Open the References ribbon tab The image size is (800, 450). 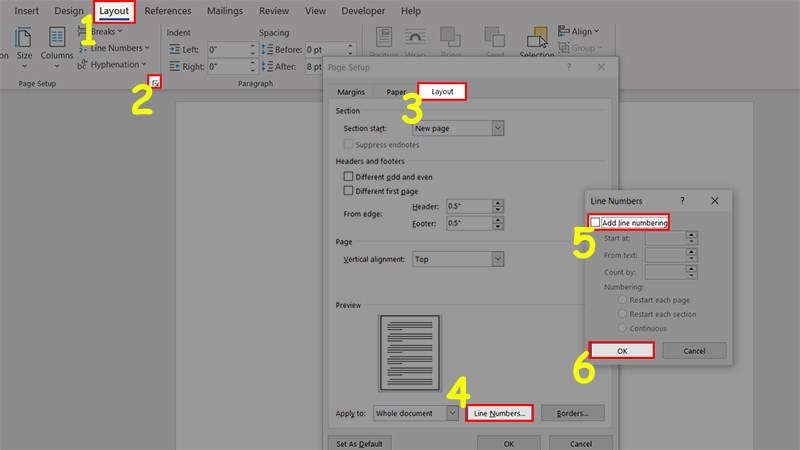click(168, 11)
